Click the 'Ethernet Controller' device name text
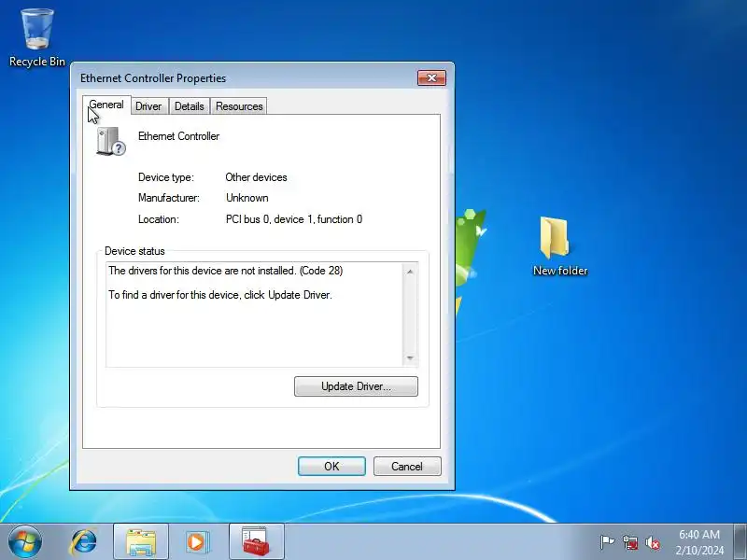747x560 pixels. point(178,136)
